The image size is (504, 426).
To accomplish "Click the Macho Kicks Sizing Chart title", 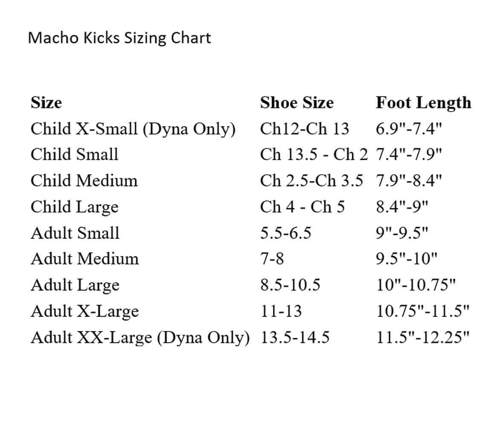I will 119,38.
